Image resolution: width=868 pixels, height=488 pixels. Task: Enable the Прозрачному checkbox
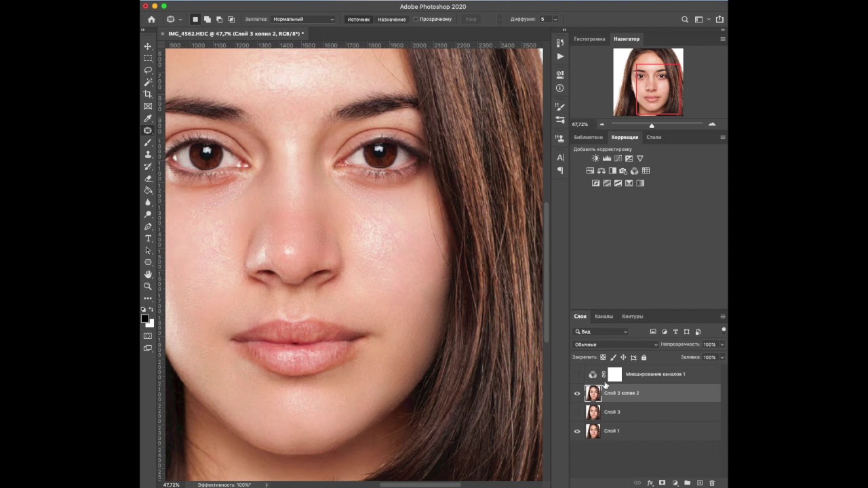[x=416, y=20]
